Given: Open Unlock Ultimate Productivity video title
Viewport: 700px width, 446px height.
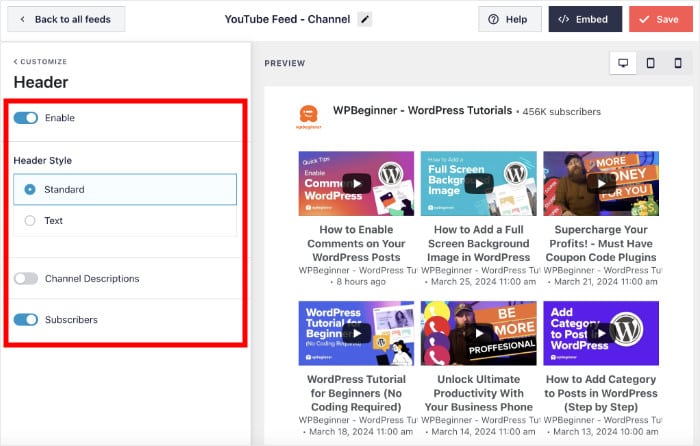Looking at the screenshot, I should pos(479,393).
